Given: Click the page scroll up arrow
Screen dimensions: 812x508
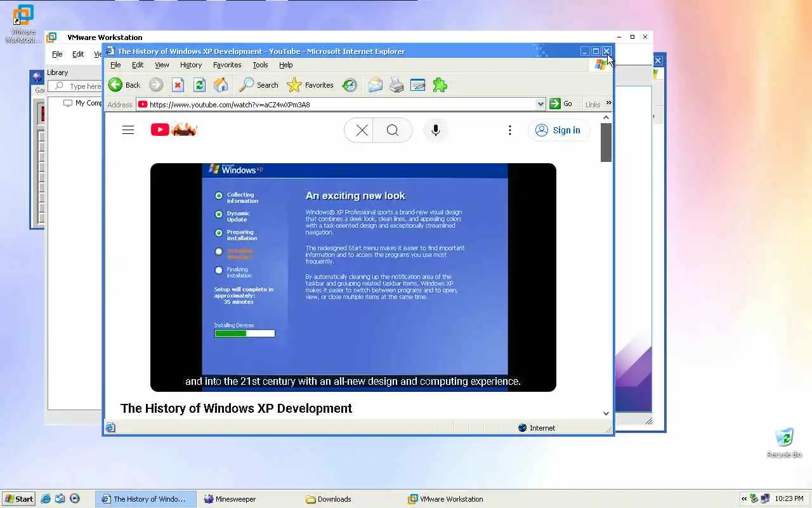Looking at the screenshot, I should (606, 117).
